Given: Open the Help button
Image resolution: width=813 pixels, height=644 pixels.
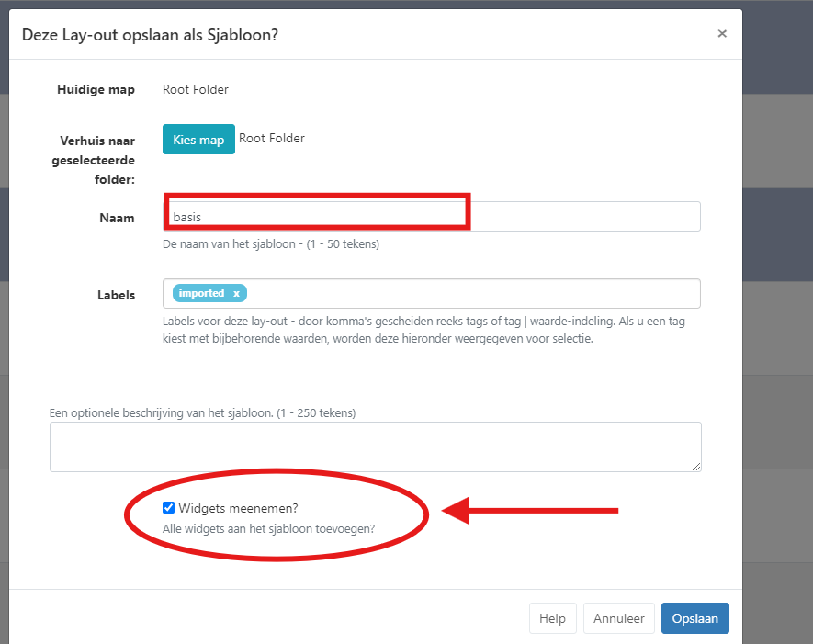Looking at the screenshot, I should click(x=552, y=618).
